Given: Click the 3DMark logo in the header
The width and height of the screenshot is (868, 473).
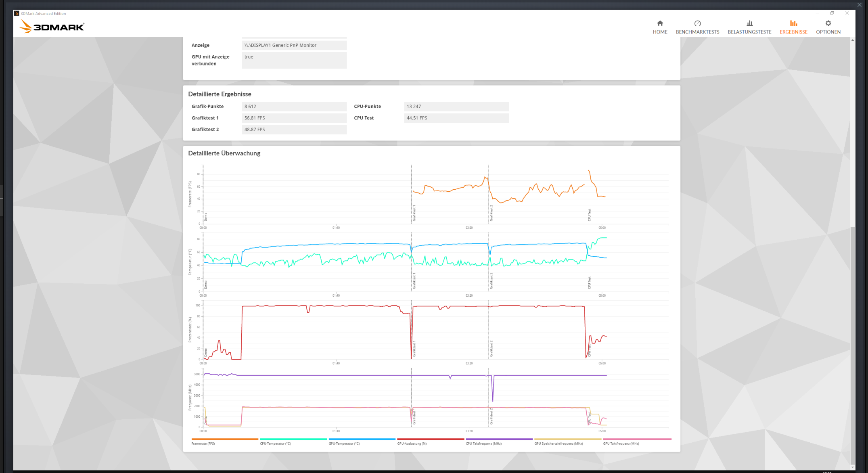Looking at the screenshot, I should tap(52, 27).
